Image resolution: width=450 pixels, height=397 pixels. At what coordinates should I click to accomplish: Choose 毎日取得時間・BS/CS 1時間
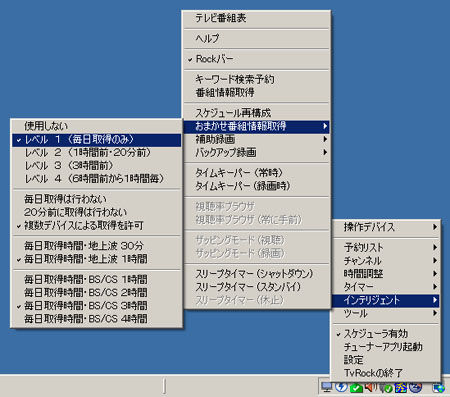click(97, 279)
